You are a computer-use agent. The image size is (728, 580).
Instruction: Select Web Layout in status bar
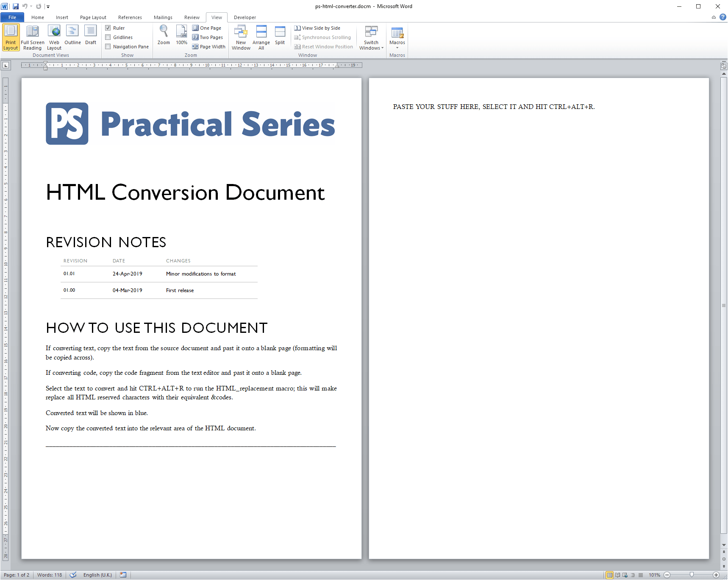click(625, 575)
